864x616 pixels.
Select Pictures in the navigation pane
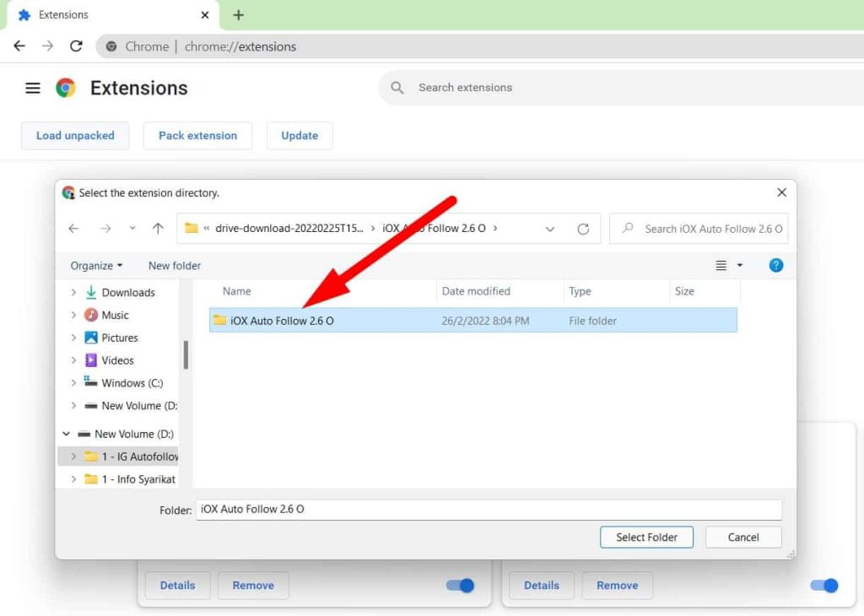[111, 338]
